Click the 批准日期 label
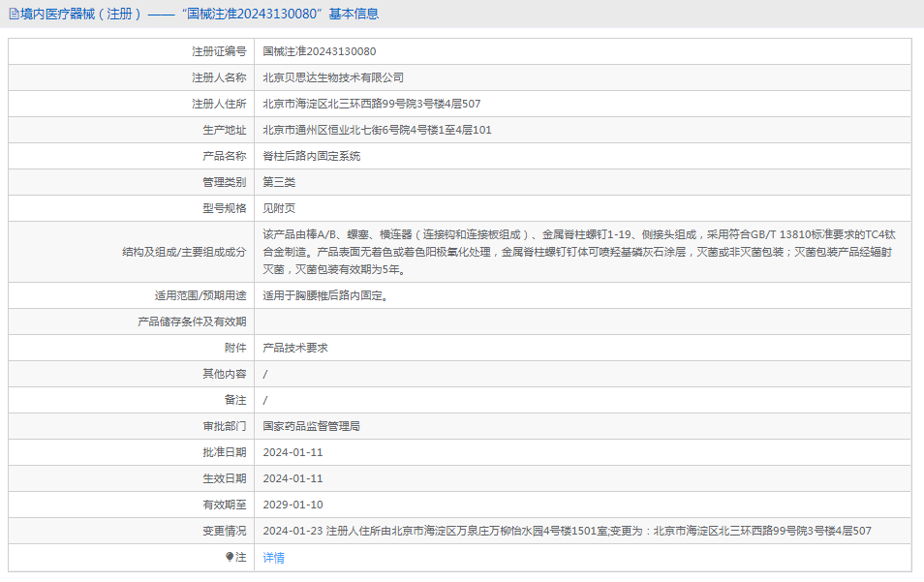 (225, 452)
